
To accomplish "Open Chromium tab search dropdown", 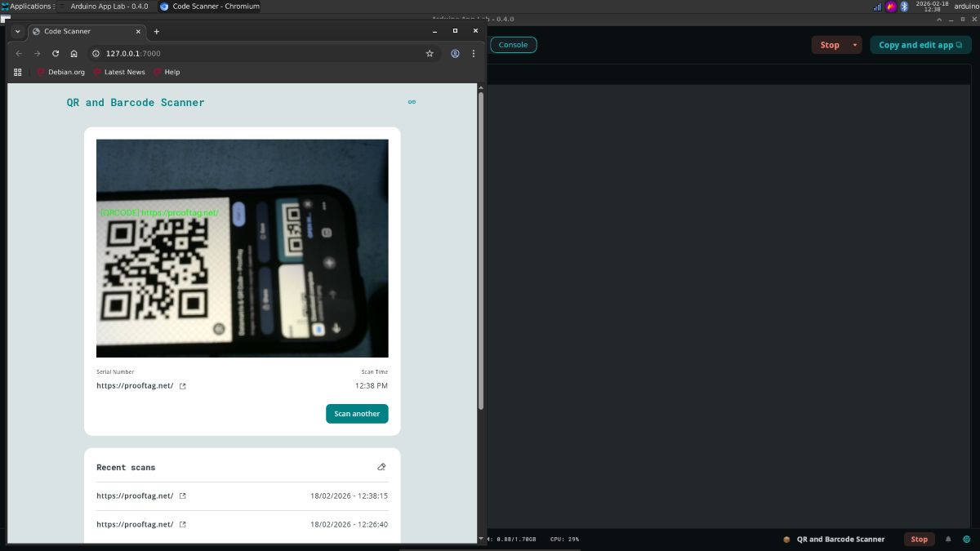I will [18, 31].
